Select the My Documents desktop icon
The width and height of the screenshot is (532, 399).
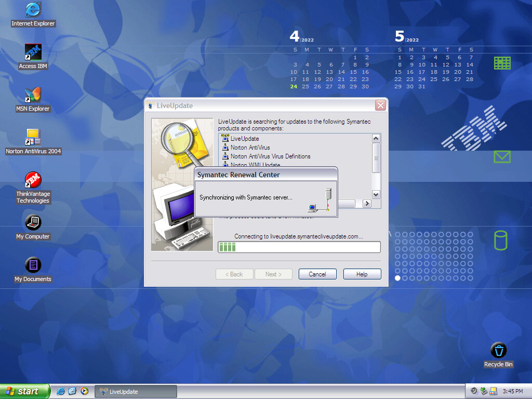[x=33, y=265]
